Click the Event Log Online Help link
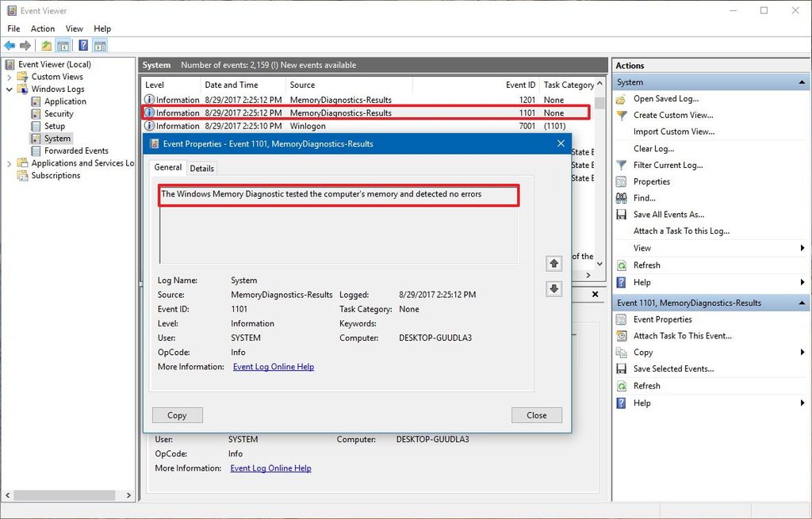 click(273, 366)
